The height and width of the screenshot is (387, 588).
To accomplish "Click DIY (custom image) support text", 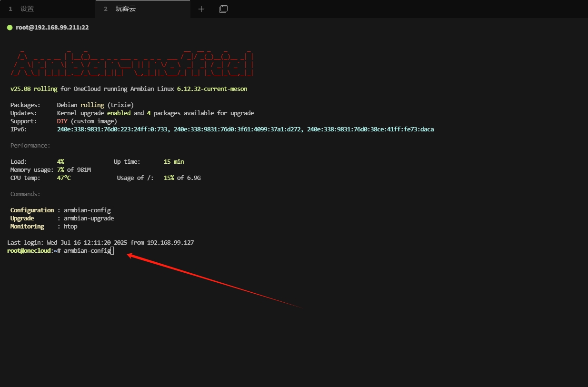I will [x=87, y=121].
